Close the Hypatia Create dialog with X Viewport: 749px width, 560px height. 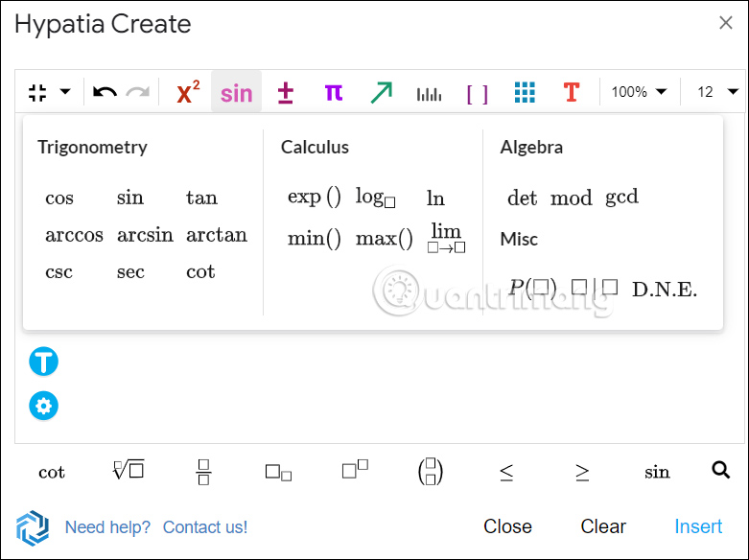[x=726, y=22]
